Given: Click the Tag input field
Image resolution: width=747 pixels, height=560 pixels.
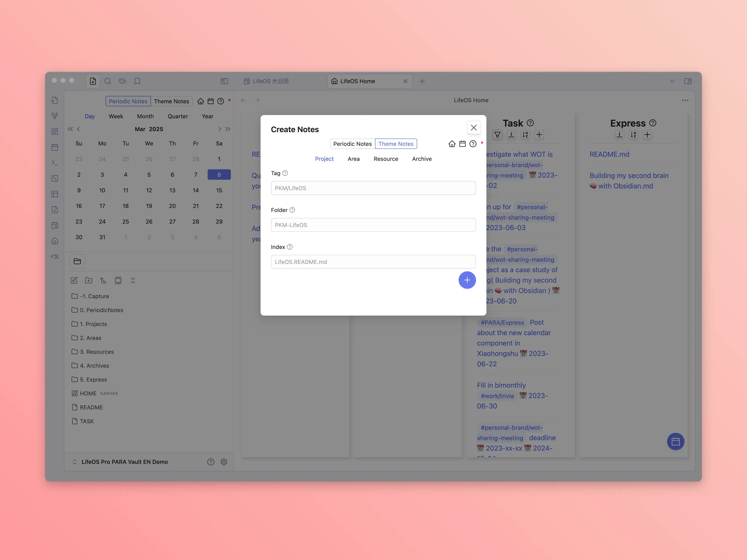Looking at the screenshot, I should 373,188.
